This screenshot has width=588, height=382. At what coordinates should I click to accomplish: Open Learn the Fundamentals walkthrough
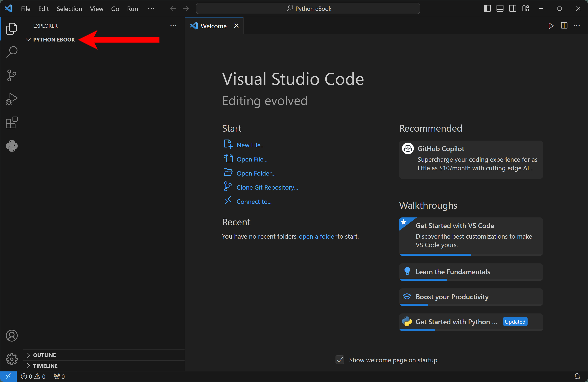pos(471,272)
